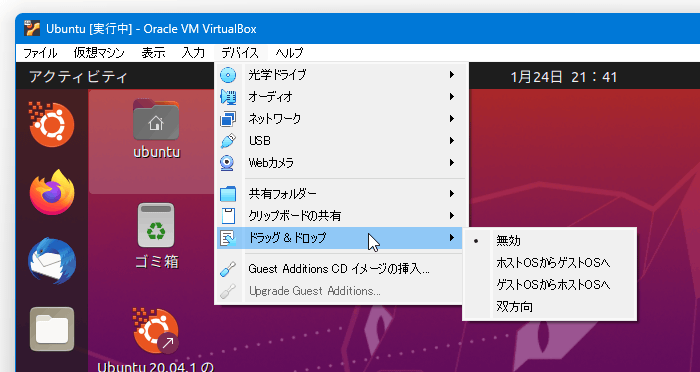Image resolution: width=700 pixels, height=372 pixels.
Task: Click the アクティビティ button in Ubuntu top bar
Action: pyautogui.click(x=79, y=77)
